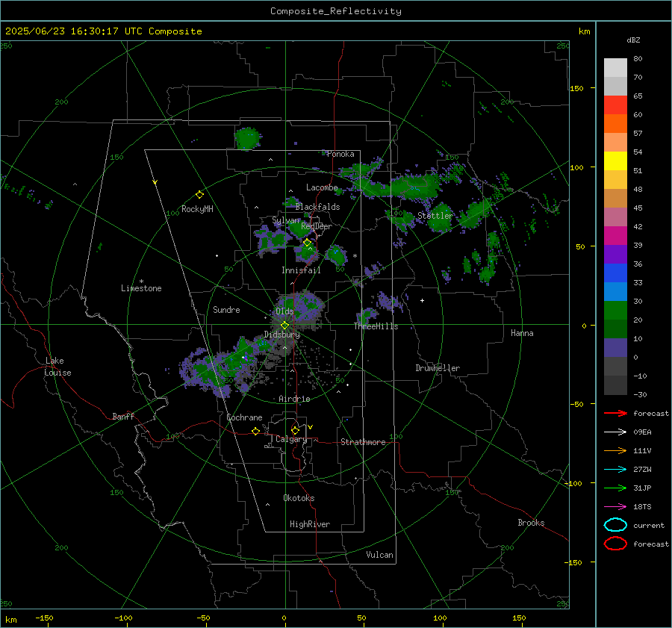The width and height of the screenshot is (672, 628).
Task: Click the 2025/06/23 16:30:17 UTC timestamp
Action: click(103, 31)
